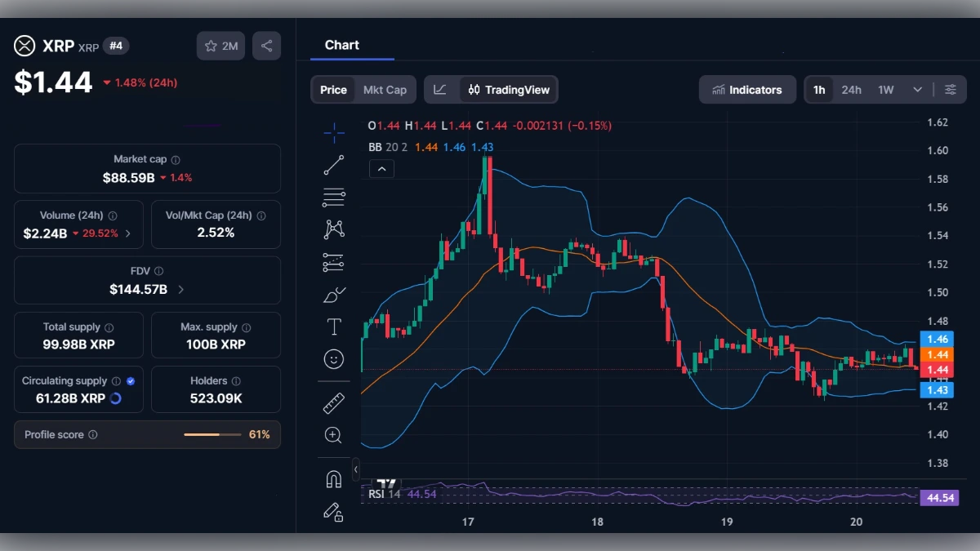Select the brush drawing tool

pos(333,295)
